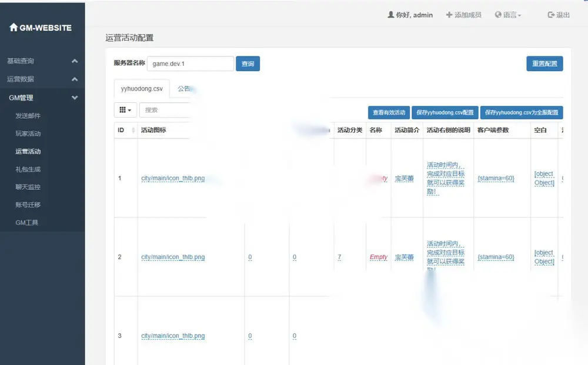Screen dimensions: 588x365
Task: Click the 活动右侧的说明 column header
Action: click(x=449, y=130)
